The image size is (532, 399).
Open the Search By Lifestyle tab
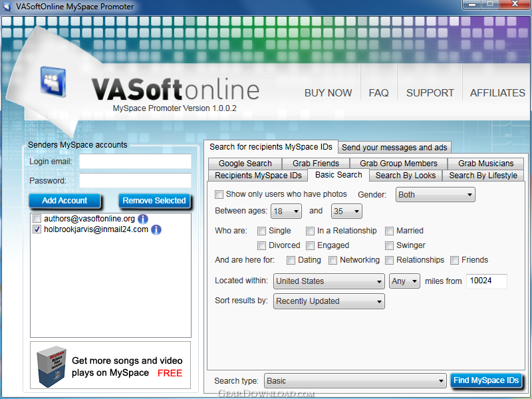483,176
